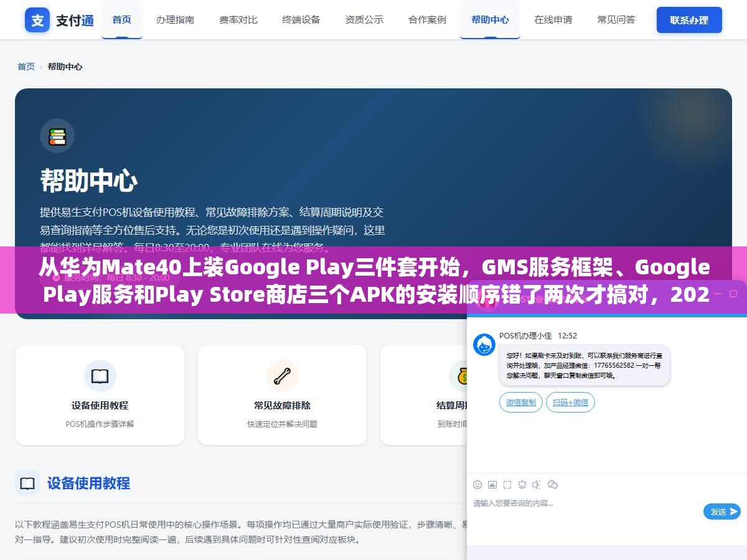Image resolution: width=747 pixels, height=560 pixels.
Task: Click the image upload icon in chat
Action: tap(492, 484)
